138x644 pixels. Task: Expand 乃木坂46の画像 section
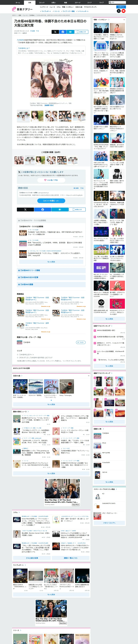point(51,285)
